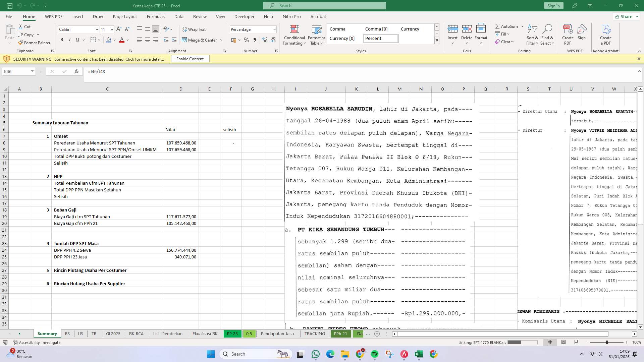Click the Merge & Center icon

click(x=185, y=40)
